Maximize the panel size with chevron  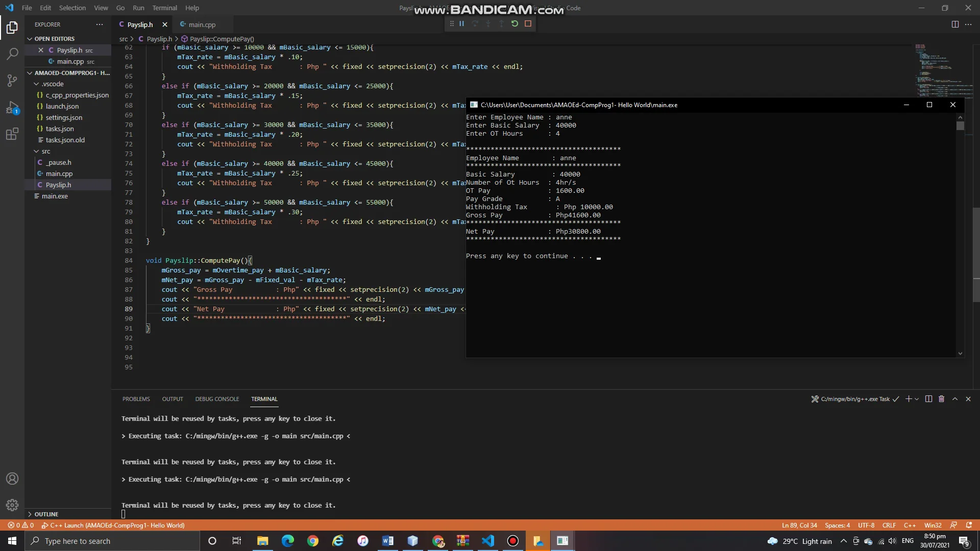955,399
